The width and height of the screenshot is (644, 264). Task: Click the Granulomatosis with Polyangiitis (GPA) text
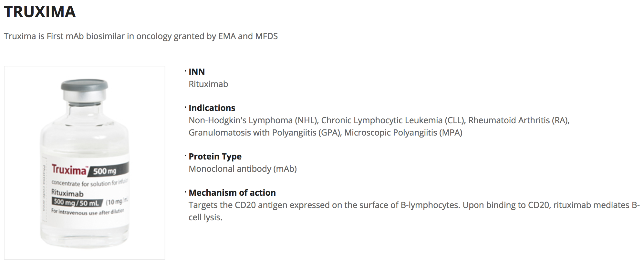[x=265, y=133]
